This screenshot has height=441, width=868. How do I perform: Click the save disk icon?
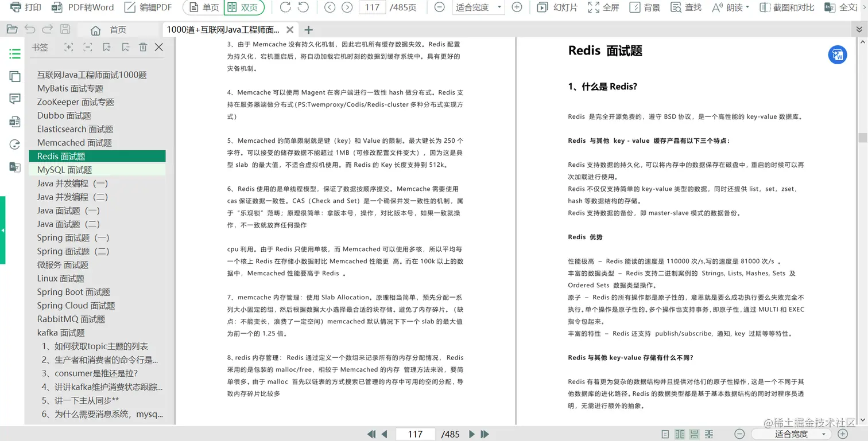click(x=65, y=29)
